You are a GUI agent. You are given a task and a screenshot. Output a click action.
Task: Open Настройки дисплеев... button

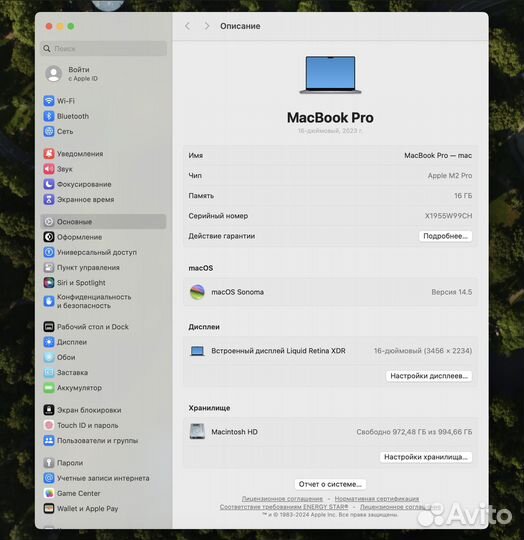coord(429,376)
